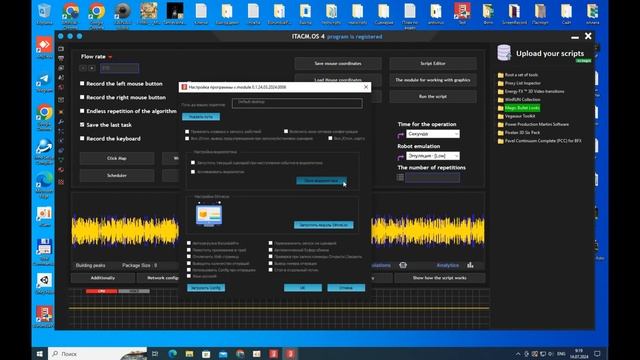Image resolution: width=640 pixels, height=360 pixels.
Task: Open the notification center icon in the tray
Action: pyautogui.click(x=597, y=353)
